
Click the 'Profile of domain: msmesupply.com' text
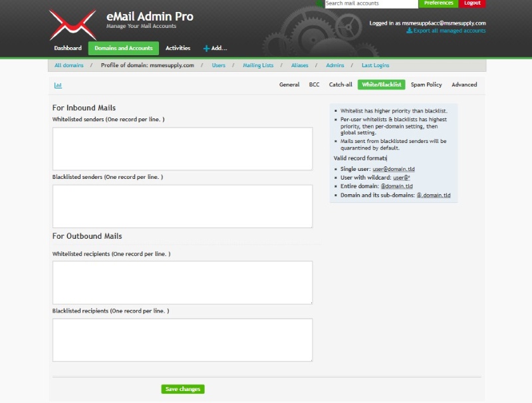(147, 65)
